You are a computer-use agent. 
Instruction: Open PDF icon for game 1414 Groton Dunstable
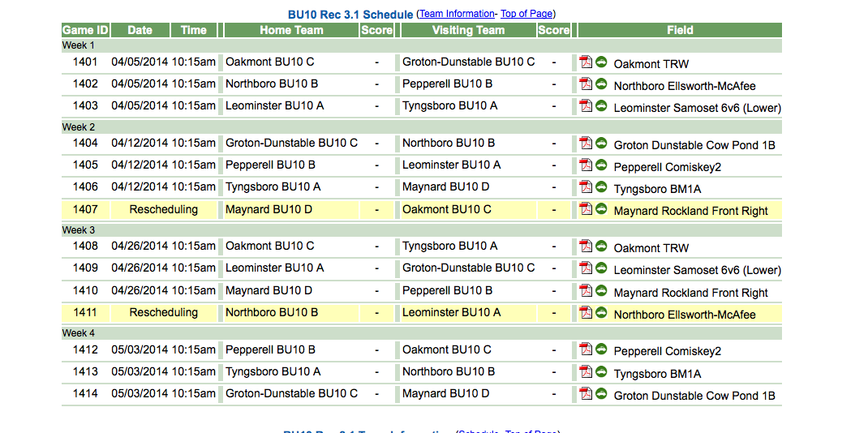586,393
